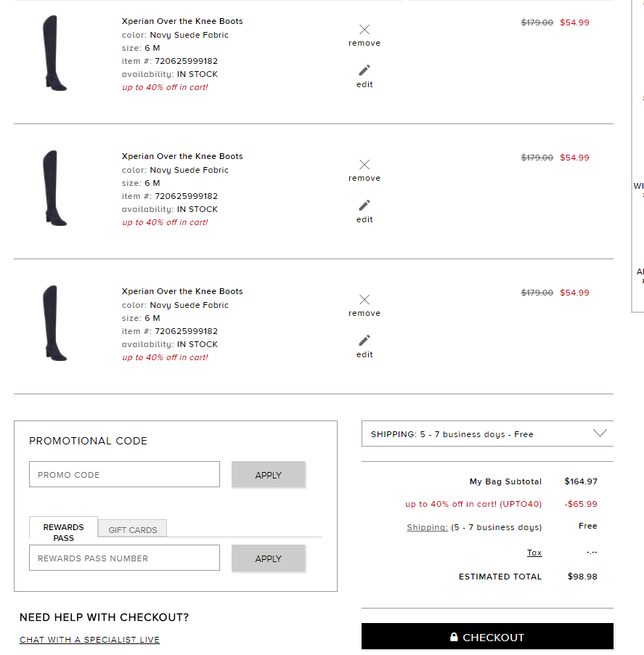
Task: Remove the second pair of boots
Action: coord(364,168)
